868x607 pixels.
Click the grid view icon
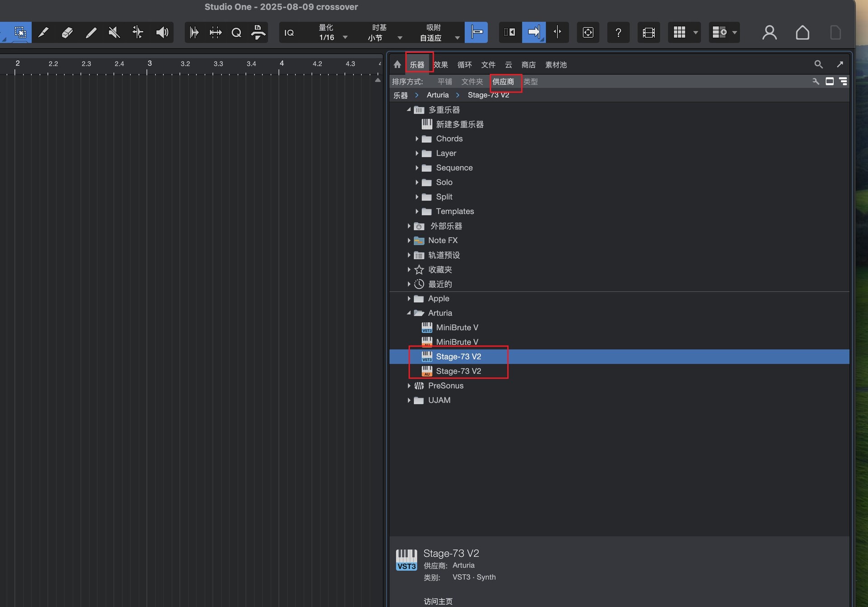679,32
